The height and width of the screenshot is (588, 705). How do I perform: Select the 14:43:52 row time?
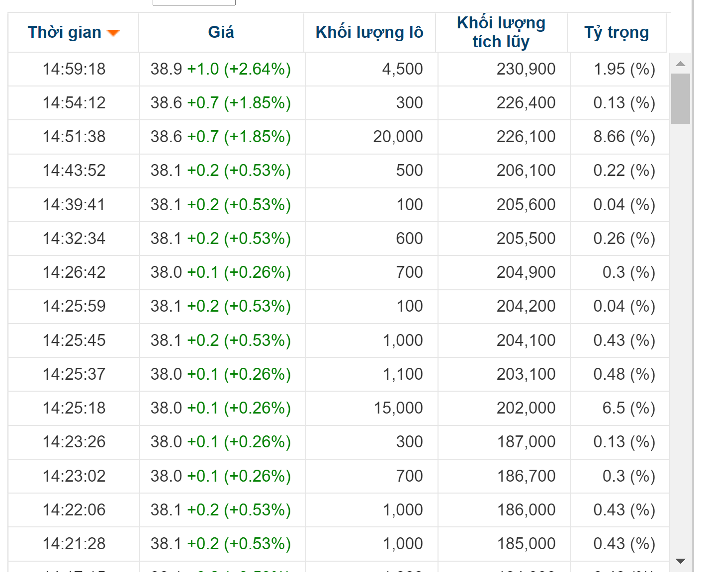click(74, 170)
